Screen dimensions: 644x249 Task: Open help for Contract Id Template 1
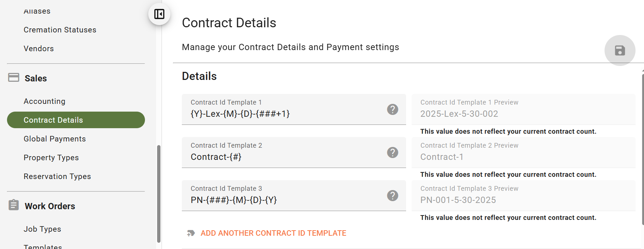pyautogui.click(x=392, y=109)
